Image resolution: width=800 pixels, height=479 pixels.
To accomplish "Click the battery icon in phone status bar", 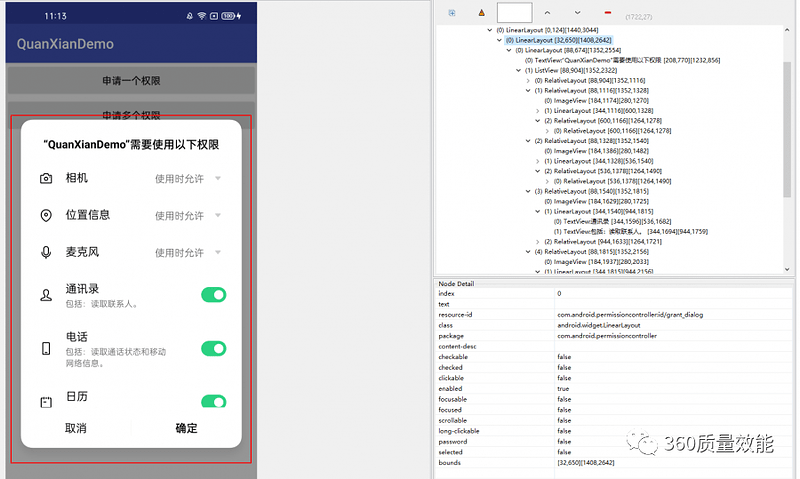I will 228,16.
